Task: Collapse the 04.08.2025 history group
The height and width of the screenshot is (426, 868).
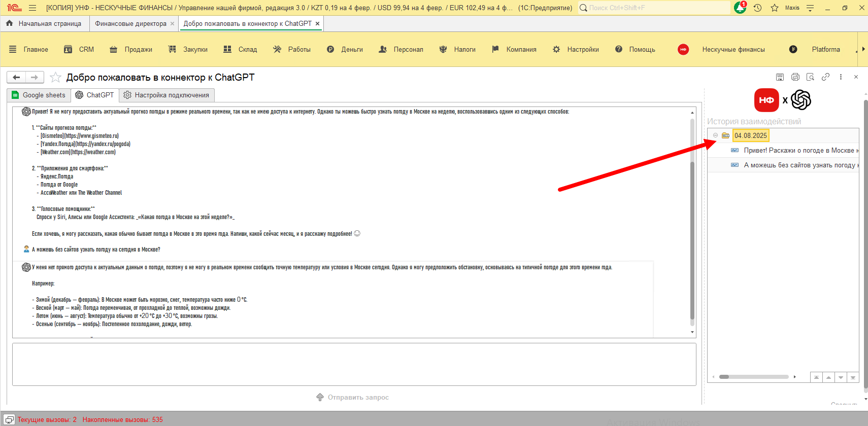Action: coord(715,135)
